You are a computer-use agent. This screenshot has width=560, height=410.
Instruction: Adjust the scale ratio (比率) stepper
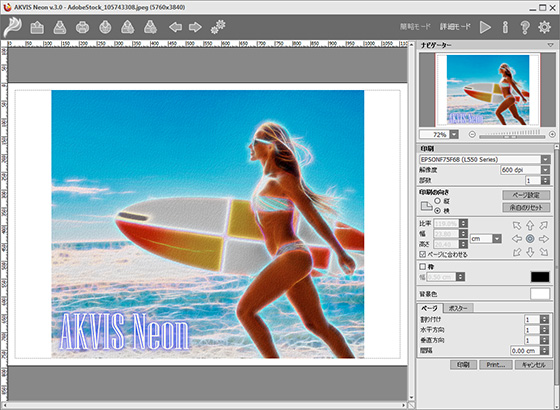463,224
